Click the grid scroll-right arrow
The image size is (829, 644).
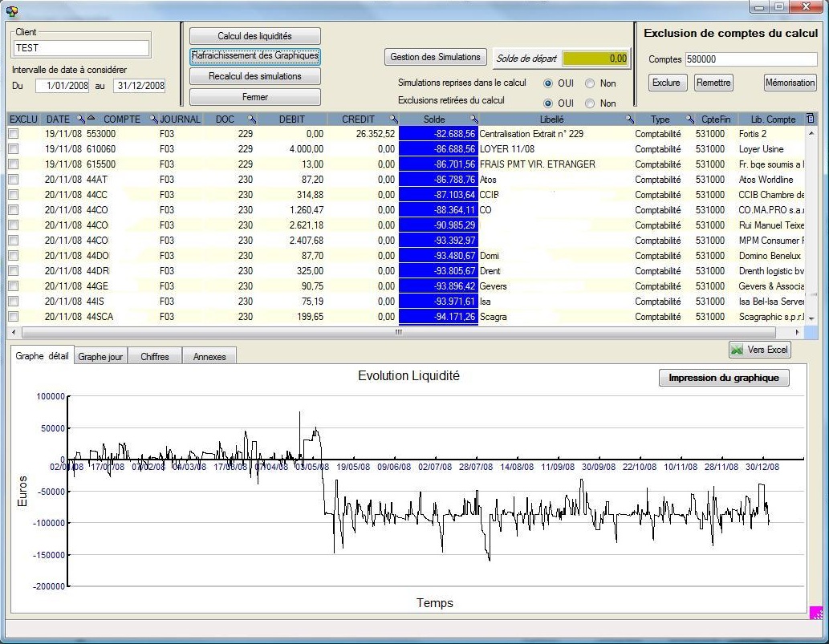(x=797, y=332)
